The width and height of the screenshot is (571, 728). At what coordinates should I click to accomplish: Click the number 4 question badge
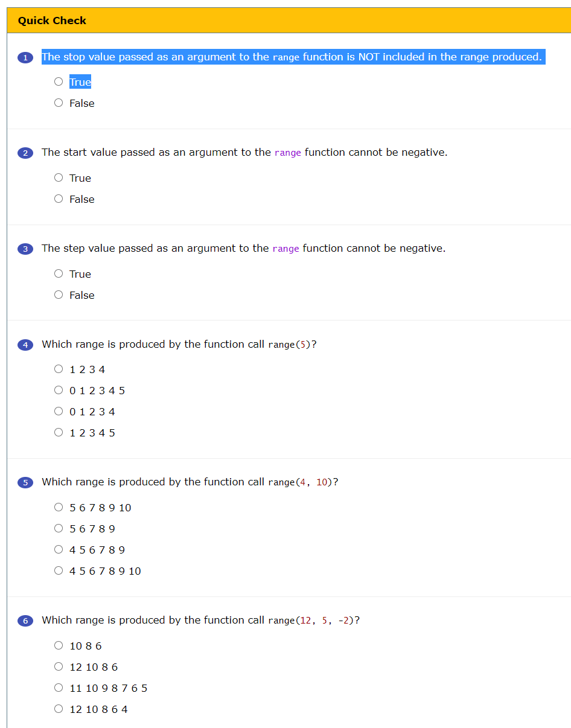coord(25,345)
